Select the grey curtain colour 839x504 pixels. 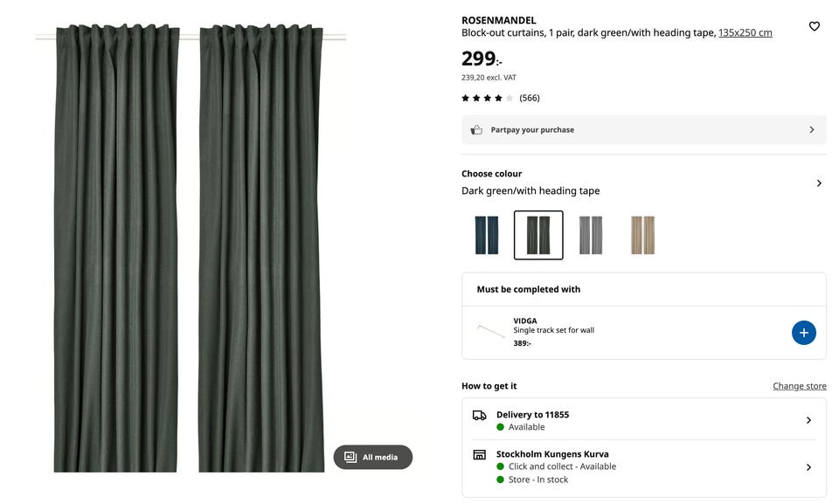click(x=591, y=235)
